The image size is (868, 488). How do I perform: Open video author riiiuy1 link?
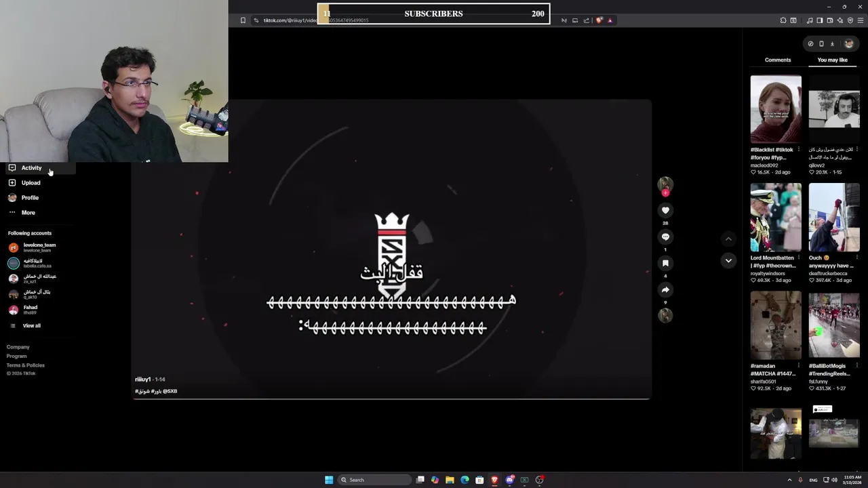[142, 380]
